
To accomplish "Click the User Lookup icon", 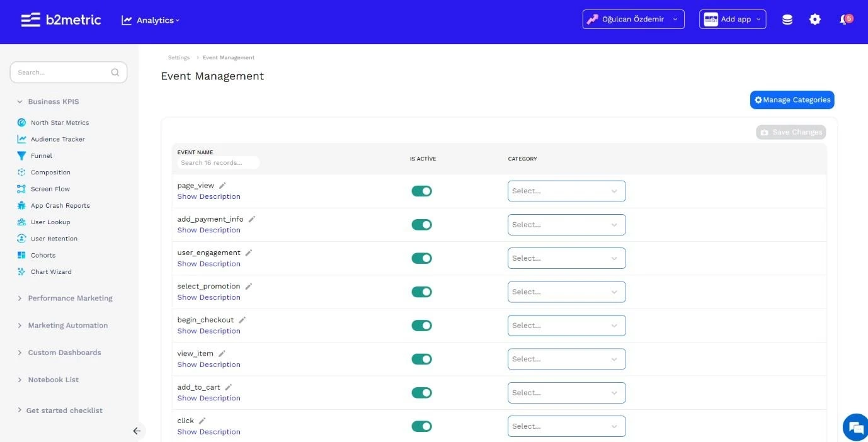I will [x=21, y=222].
